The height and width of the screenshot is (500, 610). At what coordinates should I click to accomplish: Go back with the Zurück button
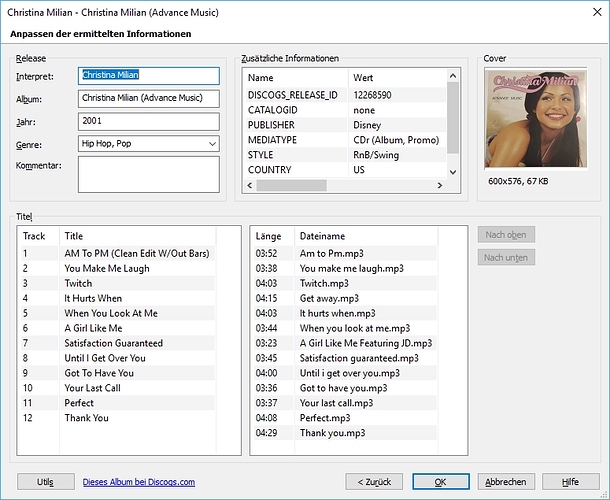(x=374, y=482)
